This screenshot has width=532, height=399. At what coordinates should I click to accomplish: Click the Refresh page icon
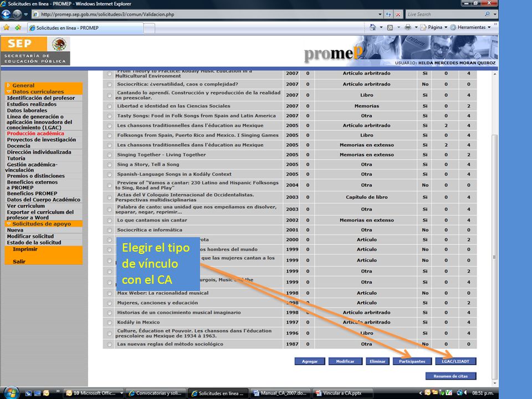[x=388, y=14]
